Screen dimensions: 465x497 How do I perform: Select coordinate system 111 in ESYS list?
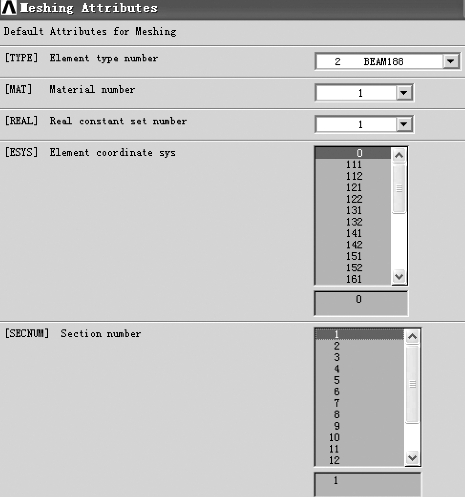(353, 165)
